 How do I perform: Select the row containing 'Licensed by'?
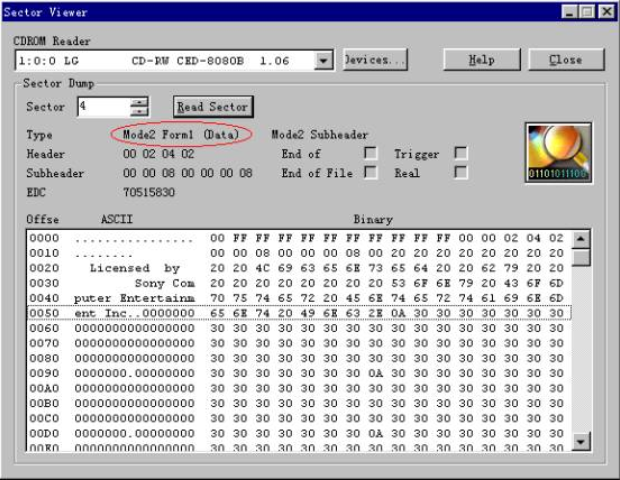coord(299,268)
